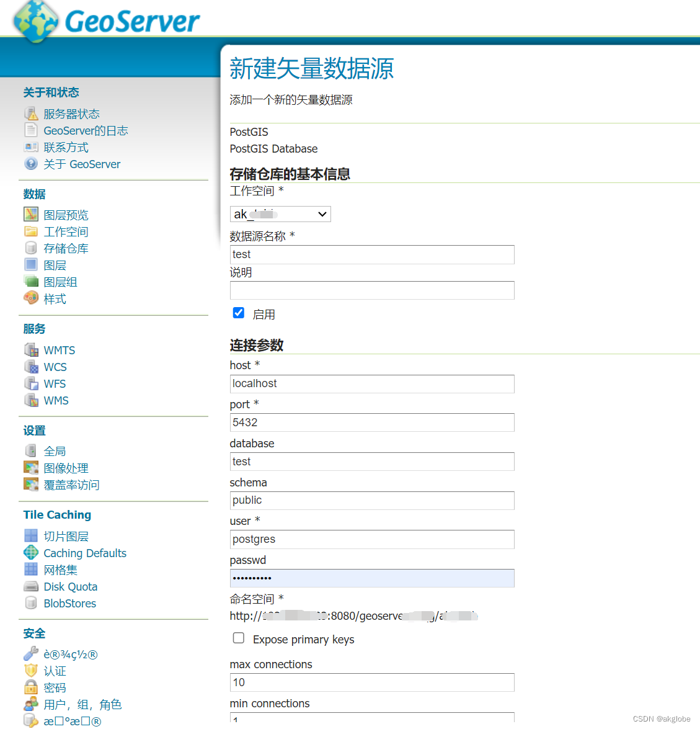Open 存储仓库 (Stores) from the sidebar
Screen dimensions: 700x729
(66, 248)
